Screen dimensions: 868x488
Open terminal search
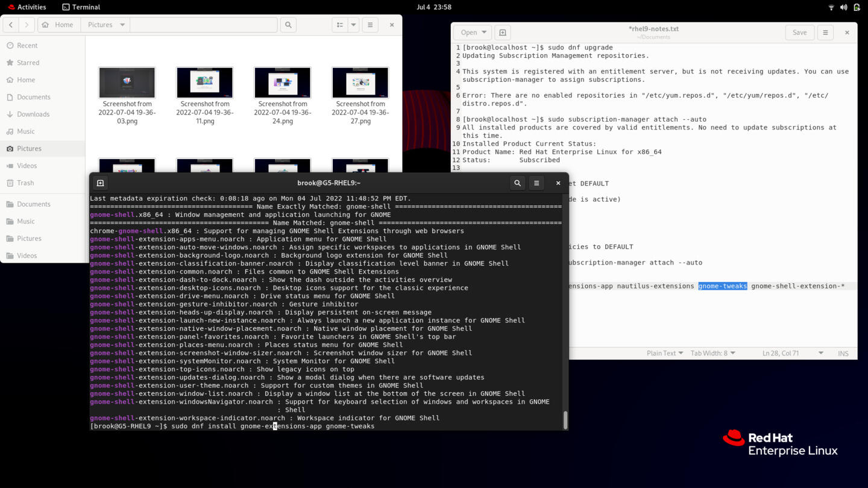click(x=517, y=183)
